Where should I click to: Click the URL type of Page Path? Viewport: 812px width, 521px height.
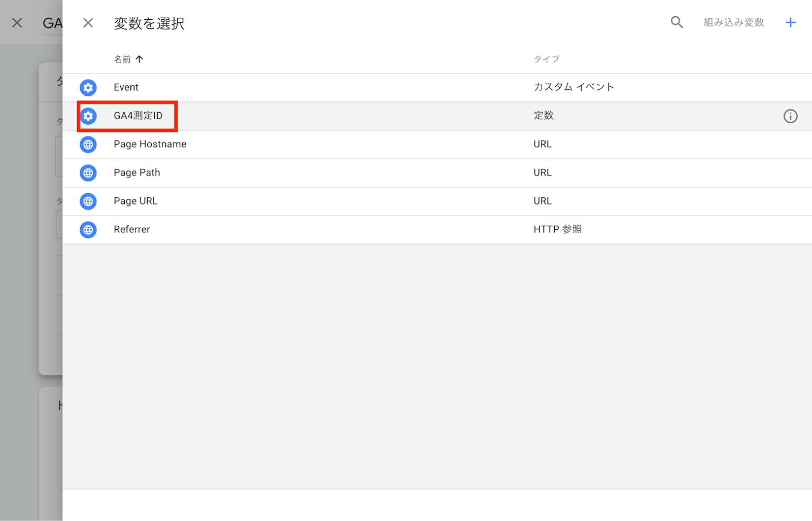point(543,172)
